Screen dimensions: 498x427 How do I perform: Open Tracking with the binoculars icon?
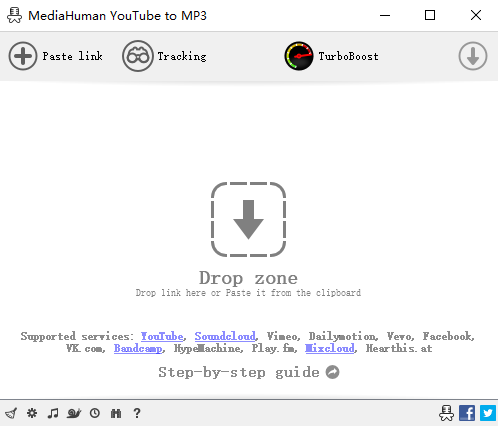tap(138, 56)
